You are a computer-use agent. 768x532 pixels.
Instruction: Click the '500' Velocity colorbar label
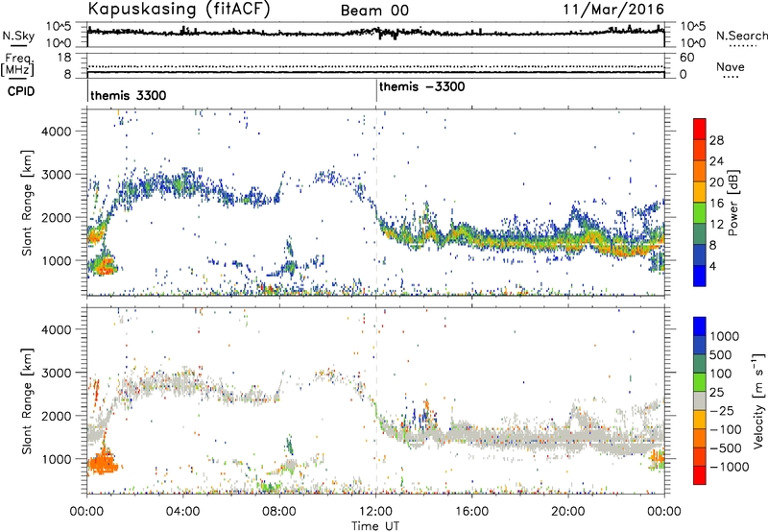point(721,355)
